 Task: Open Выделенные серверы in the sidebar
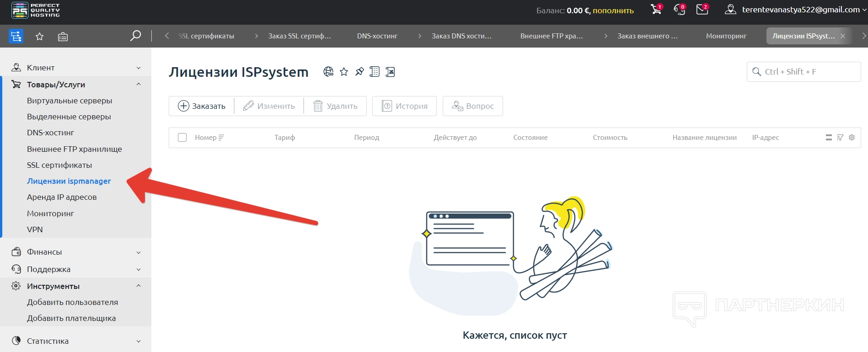(69, 117)
